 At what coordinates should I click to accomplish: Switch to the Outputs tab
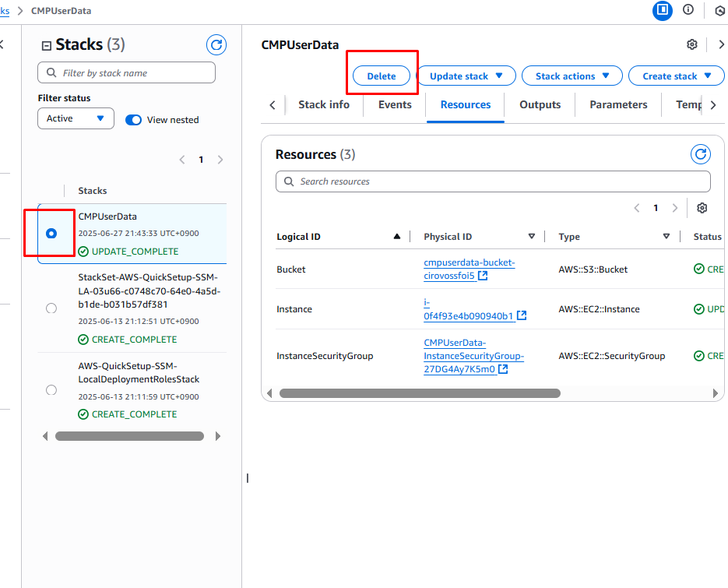pyautogui.click(x=540, y=104)
